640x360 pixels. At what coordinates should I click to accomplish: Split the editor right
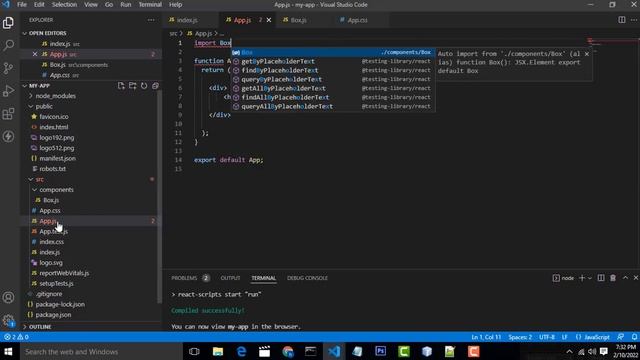[x=622, y=20]
